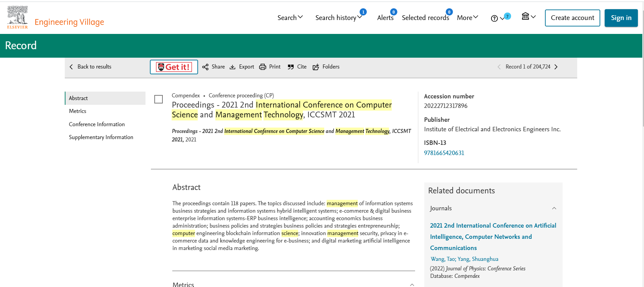The width and height of the screenshot is (644, 287).
Task: Click the Related documents heading
Action: tap(461, 191)
